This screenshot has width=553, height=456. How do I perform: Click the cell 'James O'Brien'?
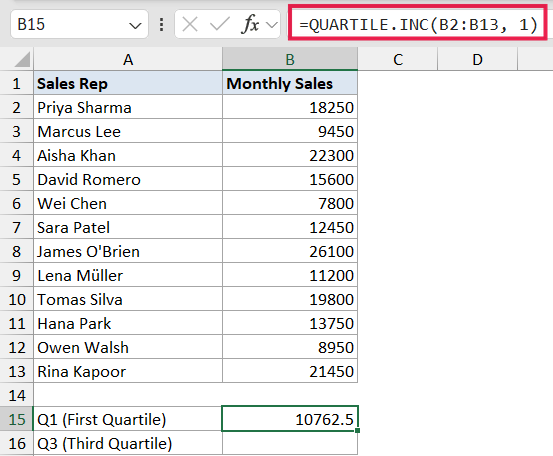pos(128,251)
